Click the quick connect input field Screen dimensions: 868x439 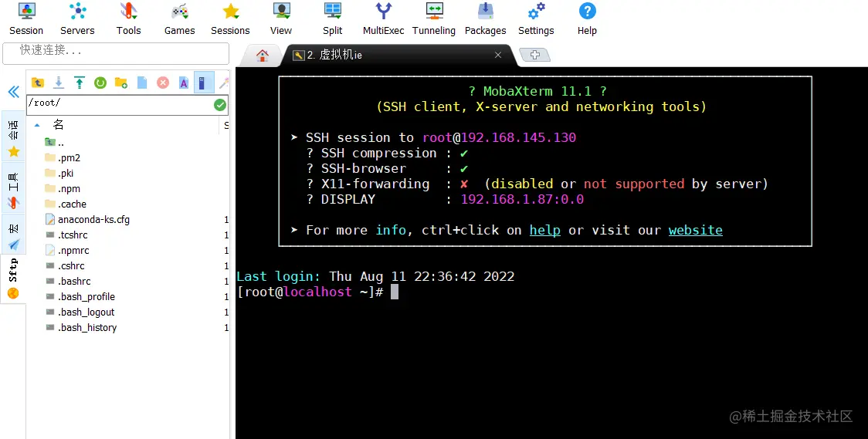tap(116, 53)
